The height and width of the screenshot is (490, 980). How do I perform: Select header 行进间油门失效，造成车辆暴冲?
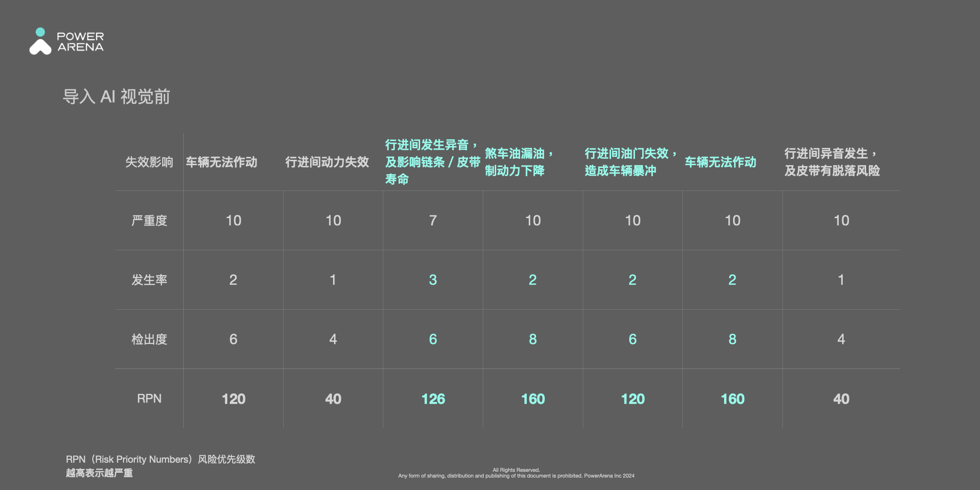631,162
